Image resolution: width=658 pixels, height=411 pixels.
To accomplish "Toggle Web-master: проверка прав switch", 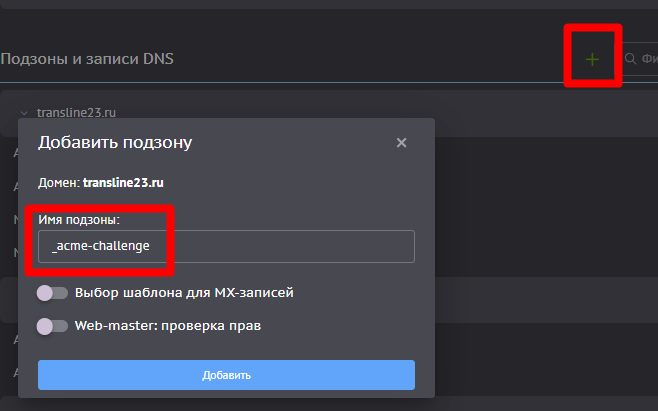I will pyautogui.click(x=52, y=326).
